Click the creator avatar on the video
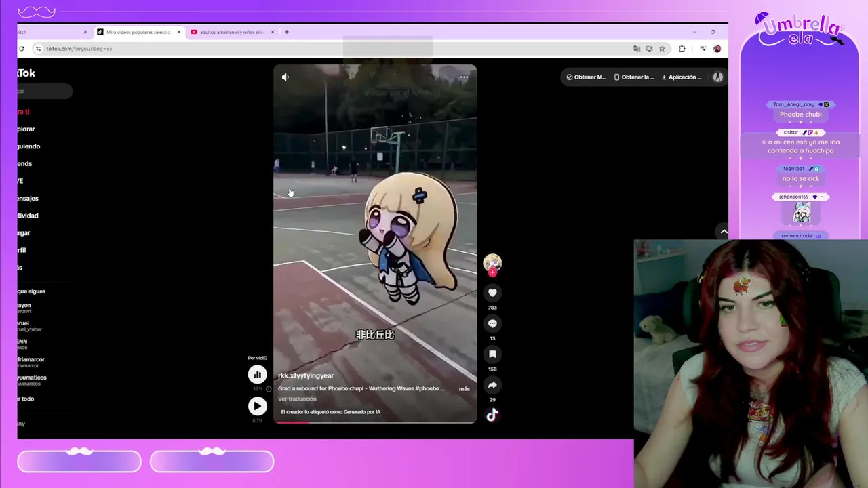 [492, 263]
